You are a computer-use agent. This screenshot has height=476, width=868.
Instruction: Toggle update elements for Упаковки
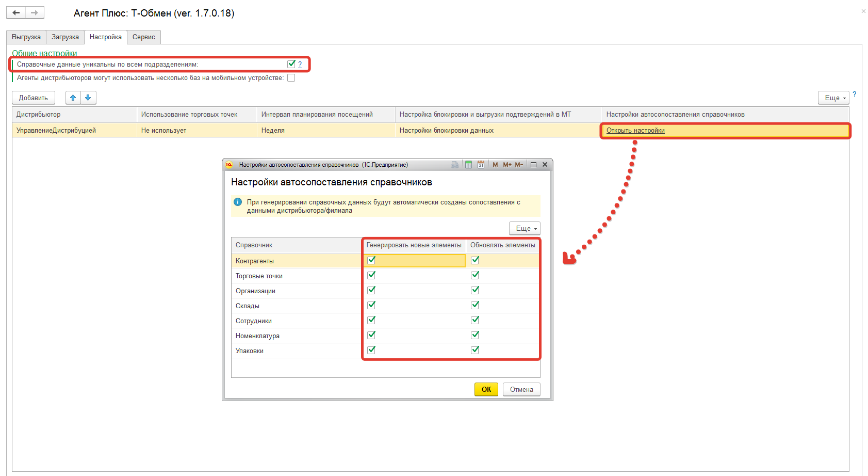tap(475, 350)
